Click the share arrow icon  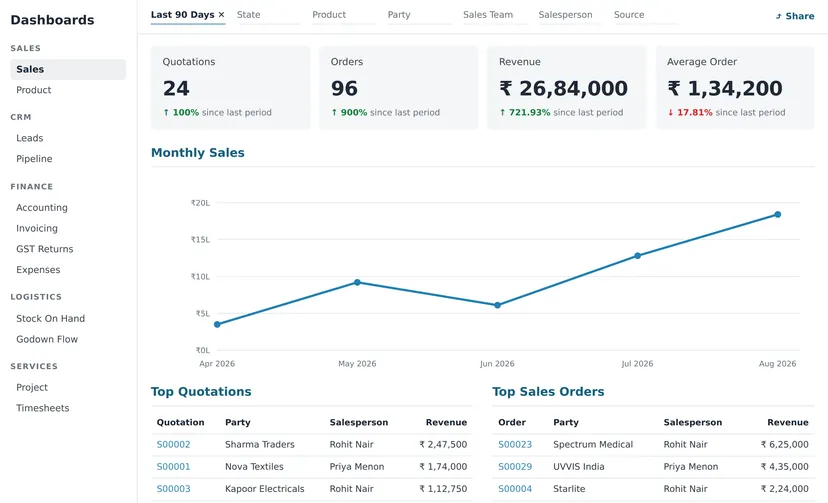[x=778, y=16]
